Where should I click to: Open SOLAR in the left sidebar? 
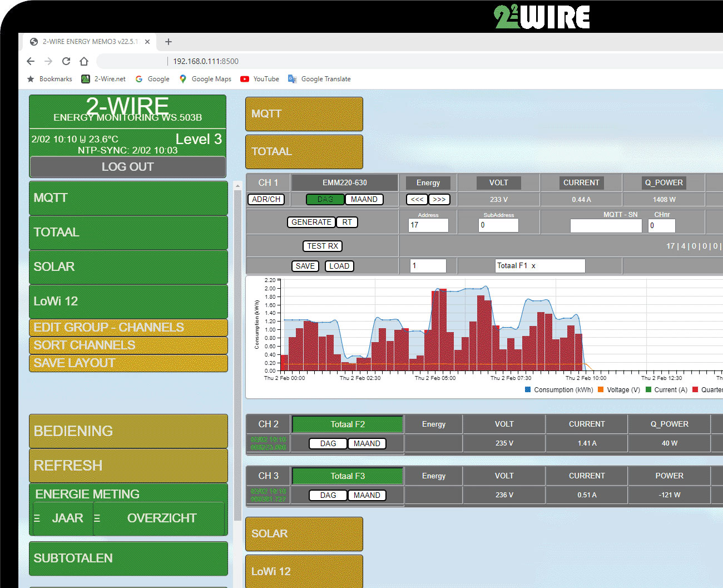128,267
